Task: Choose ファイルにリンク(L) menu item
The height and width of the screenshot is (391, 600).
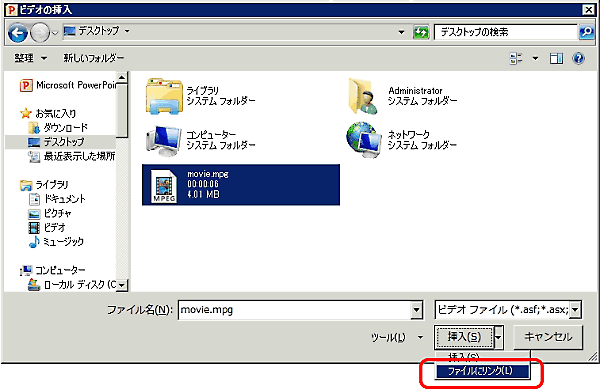Action: click(x=482, y=371)
